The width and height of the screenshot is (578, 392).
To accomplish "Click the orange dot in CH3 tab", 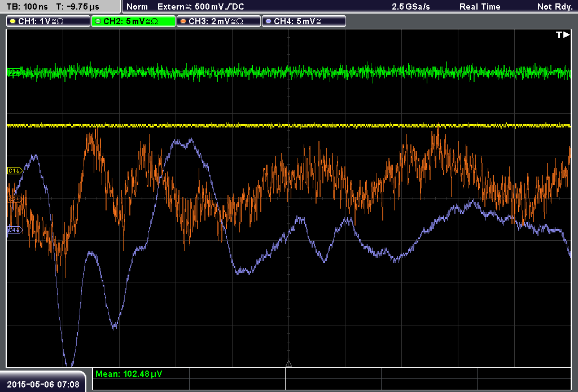I will 183,21.
